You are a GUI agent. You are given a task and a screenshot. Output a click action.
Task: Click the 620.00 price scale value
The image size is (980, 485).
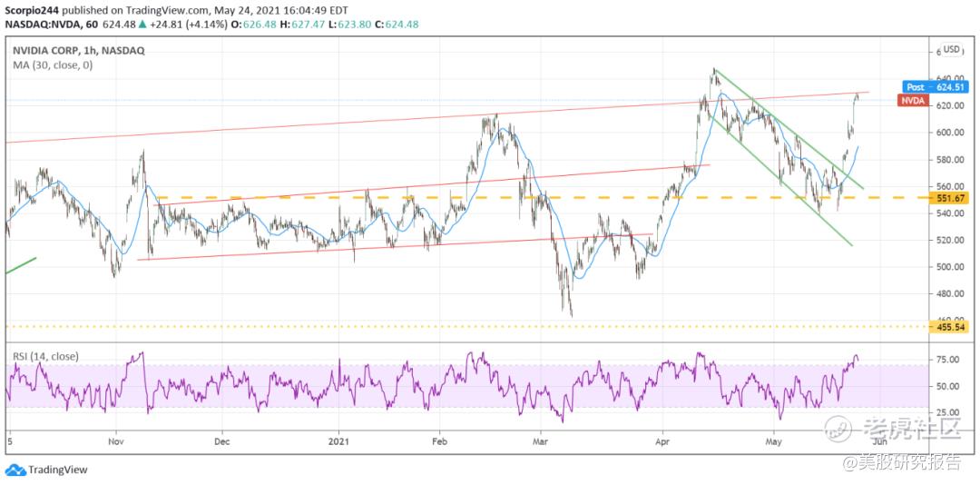[951, 105]
